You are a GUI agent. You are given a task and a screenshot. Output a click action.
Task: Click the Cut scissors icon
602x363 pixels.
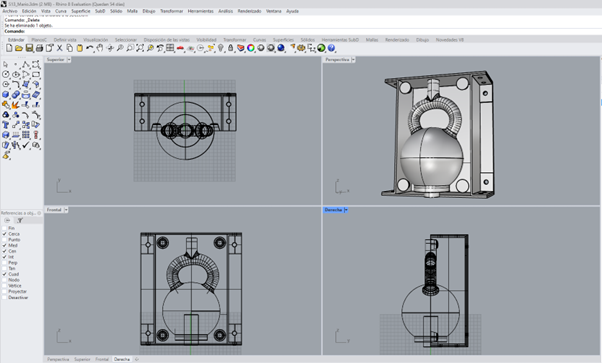pos(60,48)
